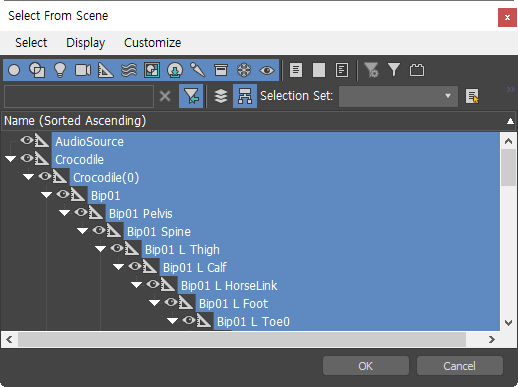This screenshot has height=387, width=518.
Task: Close the Select From Scene dialog
Action: point(507,17)
